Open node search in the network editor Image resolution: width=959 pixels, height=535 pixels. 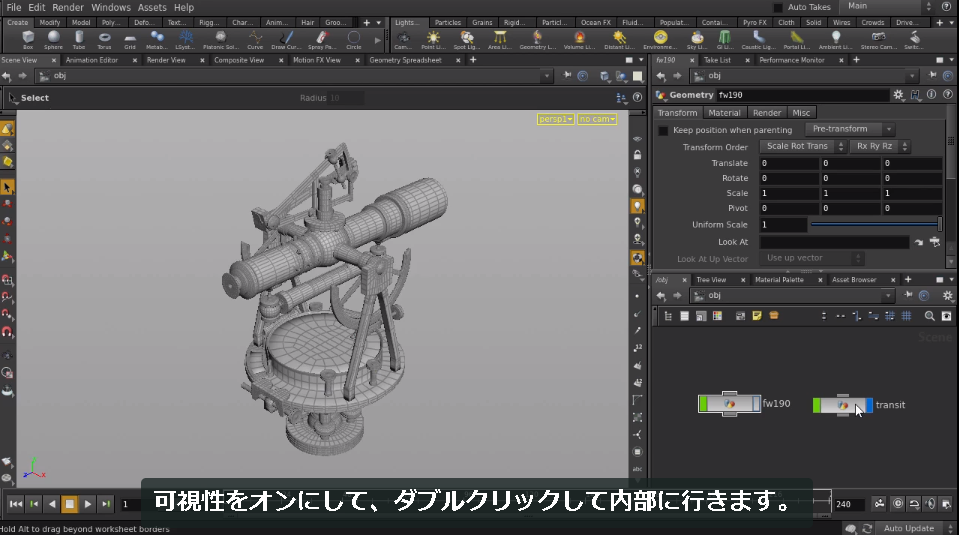[x=930, y=316]
